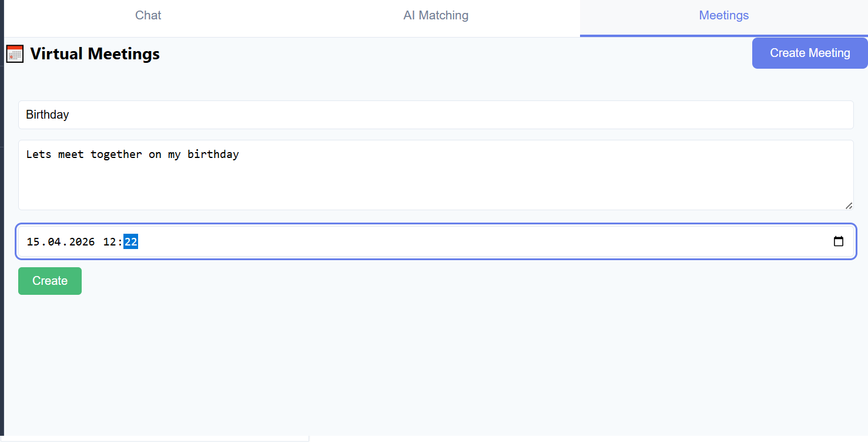868x444 pixels.
Task: Click inside the meeting description text area
Action: pyautogui.click(x=436, y=175)
